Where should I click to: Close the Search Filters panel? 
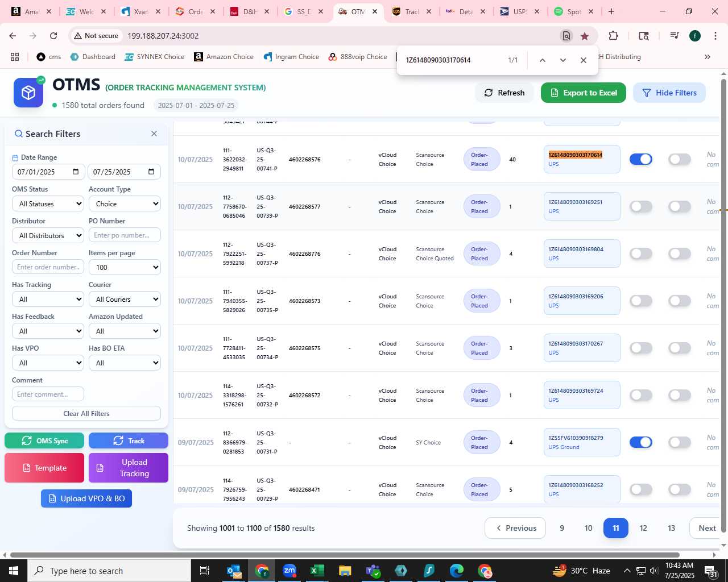pos(154,134)
